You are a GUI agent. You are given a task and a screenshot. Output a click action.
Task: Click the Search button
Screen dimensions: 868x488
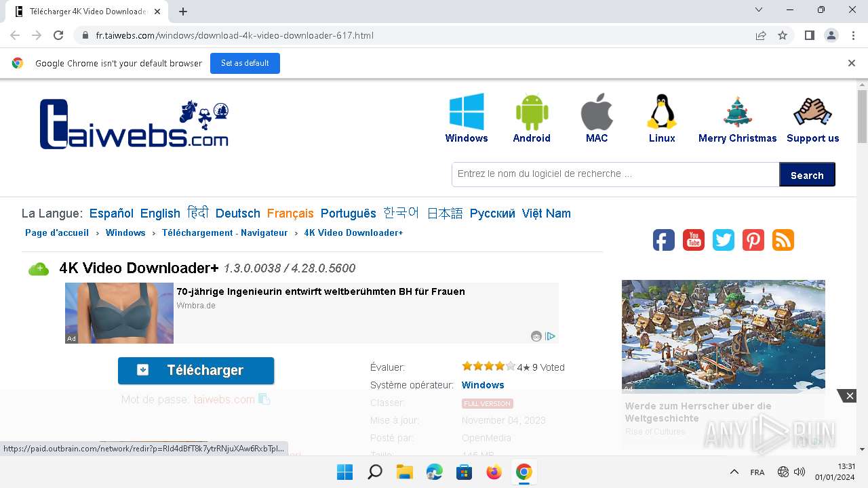pos(807,175)
